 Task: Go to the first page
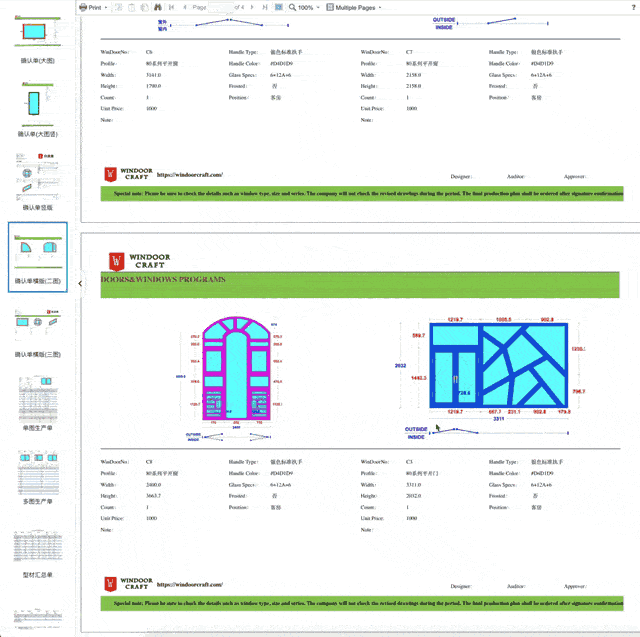pos(171,7)
